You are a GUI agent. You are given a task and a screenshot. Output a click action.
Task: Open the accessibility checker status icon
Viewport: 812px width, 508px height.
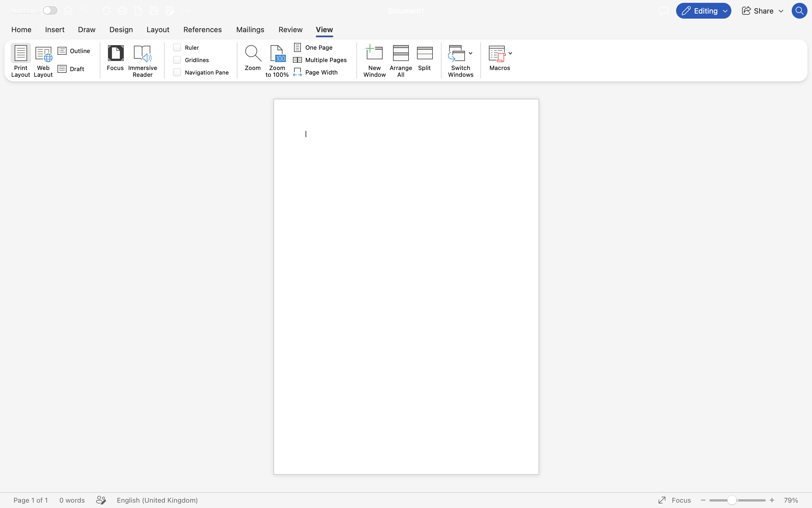101,500
